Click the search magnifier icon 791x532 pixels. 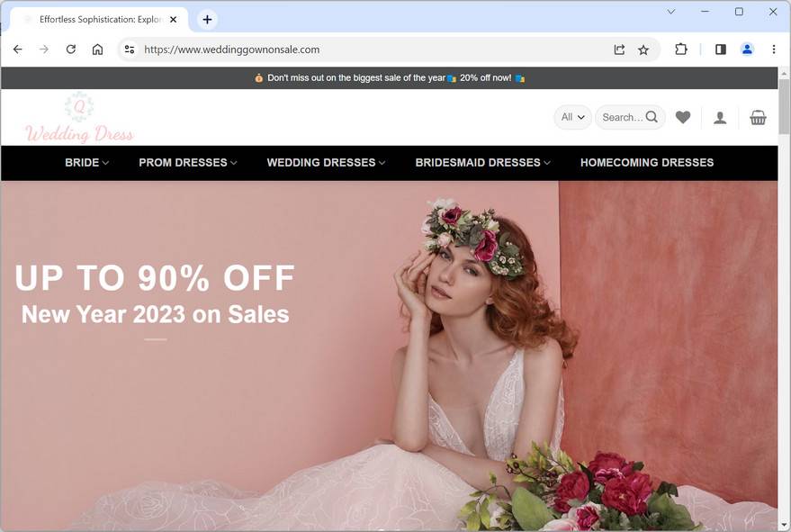pyautogui.click(x=651, y=117)
